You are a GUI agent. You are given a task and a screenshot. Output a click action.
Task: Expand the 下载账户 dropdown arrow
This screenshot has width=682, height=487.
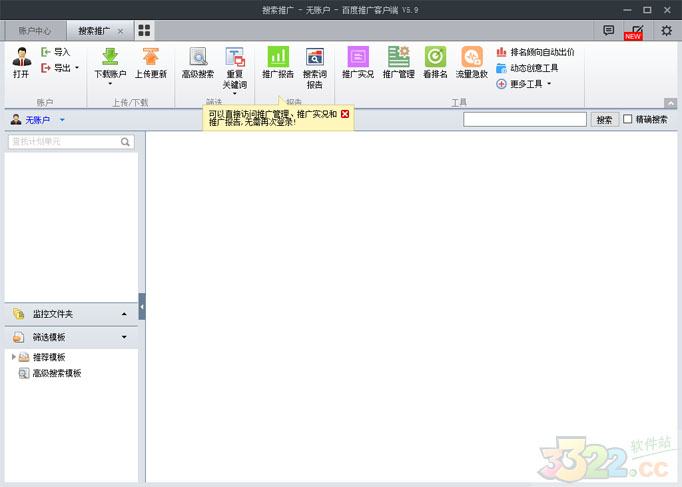[x=110, y=83]
